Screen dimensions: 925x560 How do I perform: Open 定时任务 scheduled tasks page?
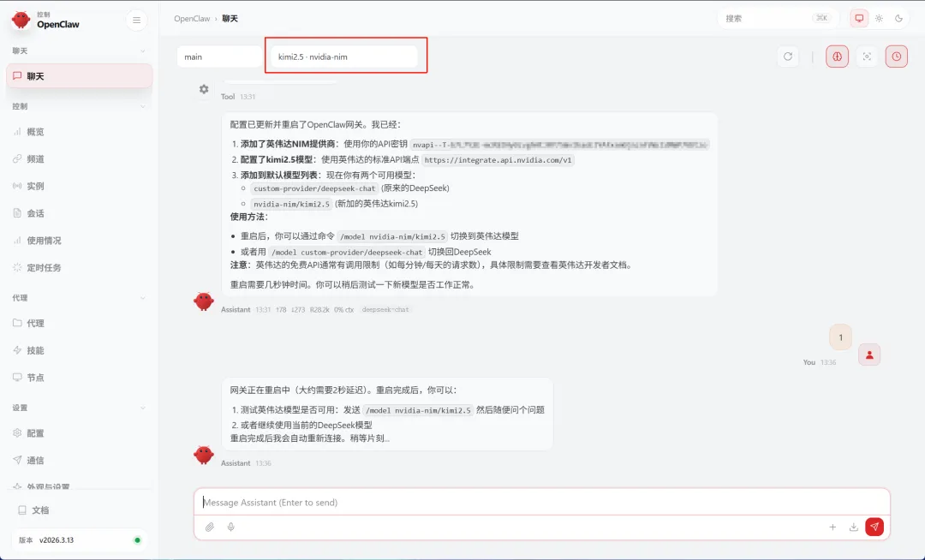pyautogui.click(x=80, y=267)
